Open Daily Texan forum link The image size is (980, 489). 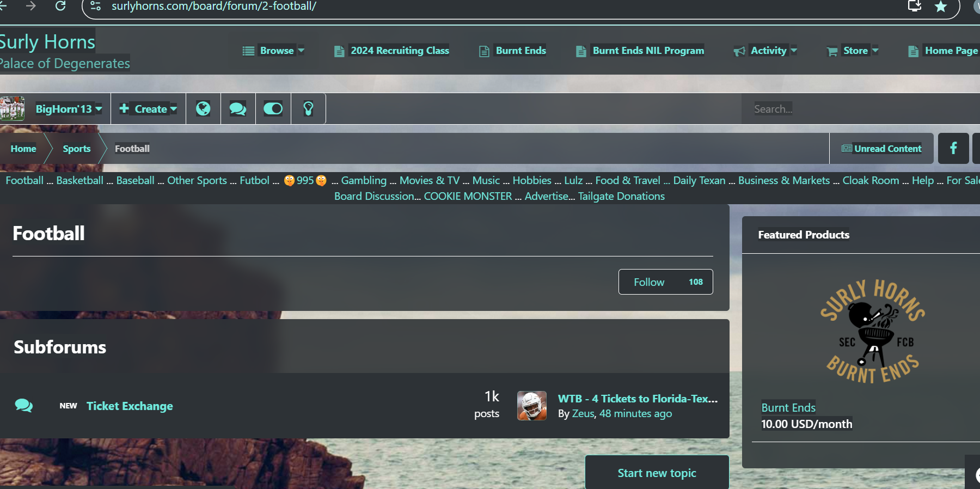click(699, 180)
